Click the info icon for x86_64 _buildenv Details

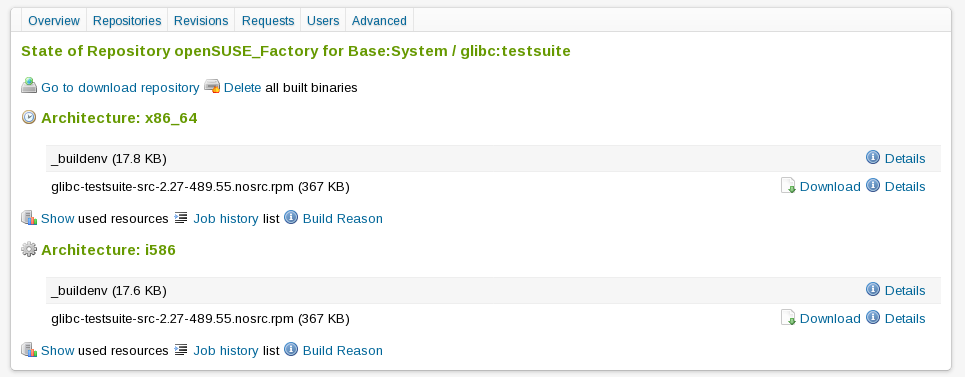coord(873,157)
